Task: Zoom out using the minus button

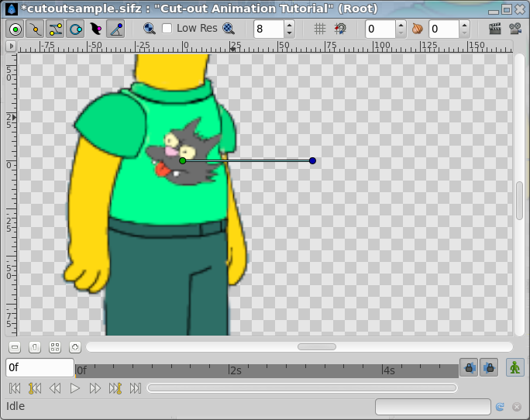Action: click(15, 347)
